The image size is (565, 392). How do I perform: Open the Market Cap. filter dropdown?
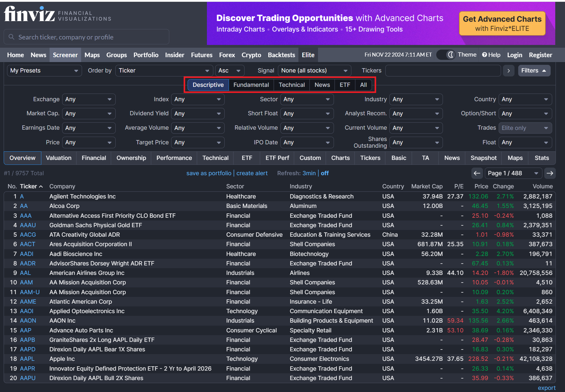pos(89,114)
